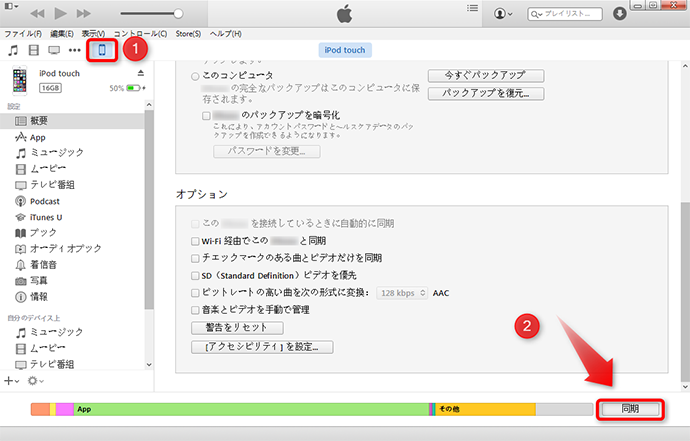Open the ファイル(F) menu
The height and width of the screenshot is (441, 690).
(x=23, y=34)
